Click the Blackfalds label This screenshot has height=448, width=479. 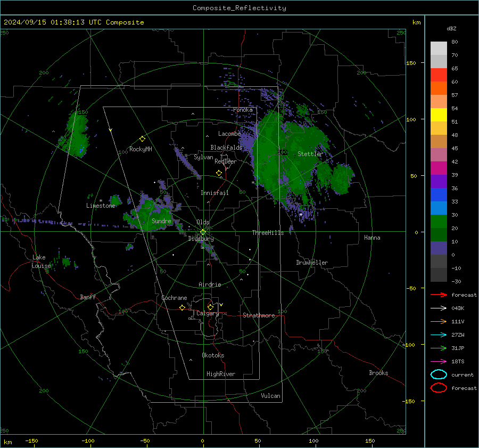point(226,148)
